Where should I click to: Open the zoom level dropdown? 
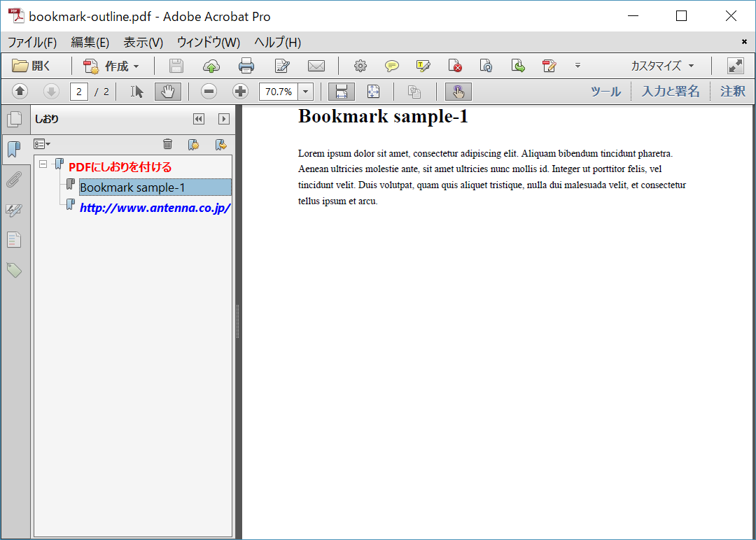pyautogui.click(x=304, y=91)
